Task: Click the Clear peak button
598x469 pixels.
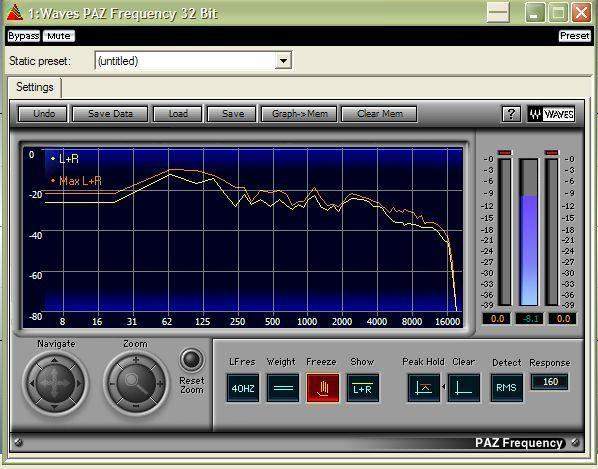Action: pyautogui.click(x=464, y=388)
